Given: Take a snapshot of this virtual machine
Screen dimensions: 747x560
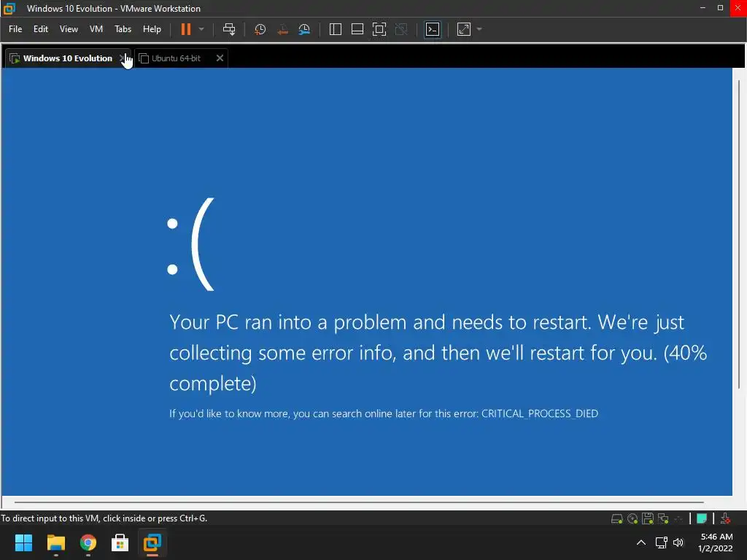Looking at the screenshot, I should pos(260,29).
